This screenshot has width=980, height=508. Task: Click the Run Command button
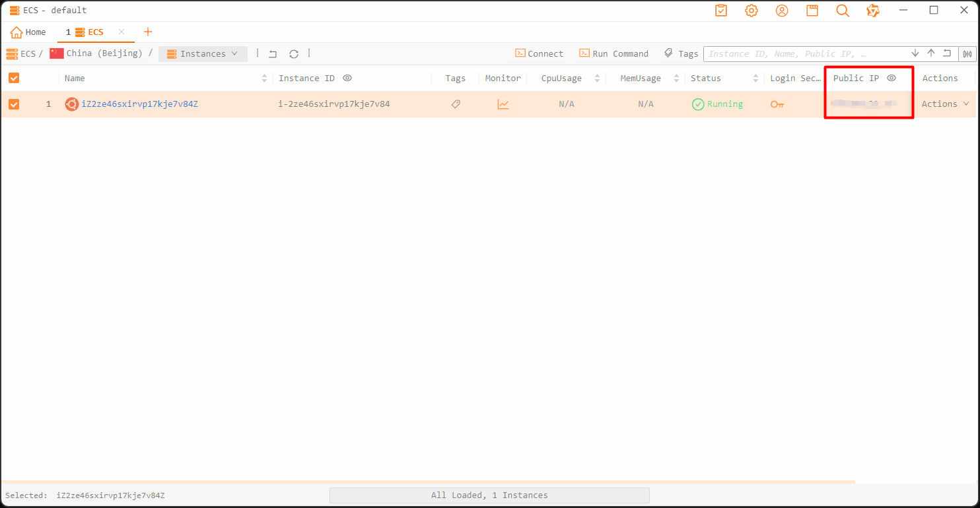coord(613,54)
